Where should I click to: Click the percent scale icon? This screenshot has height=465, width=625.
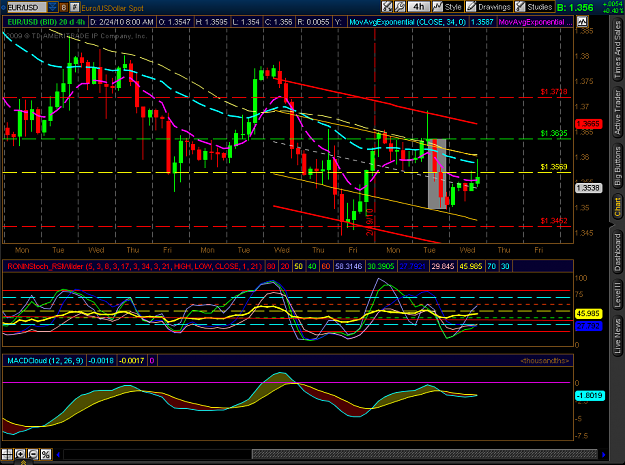pos(46,454)
